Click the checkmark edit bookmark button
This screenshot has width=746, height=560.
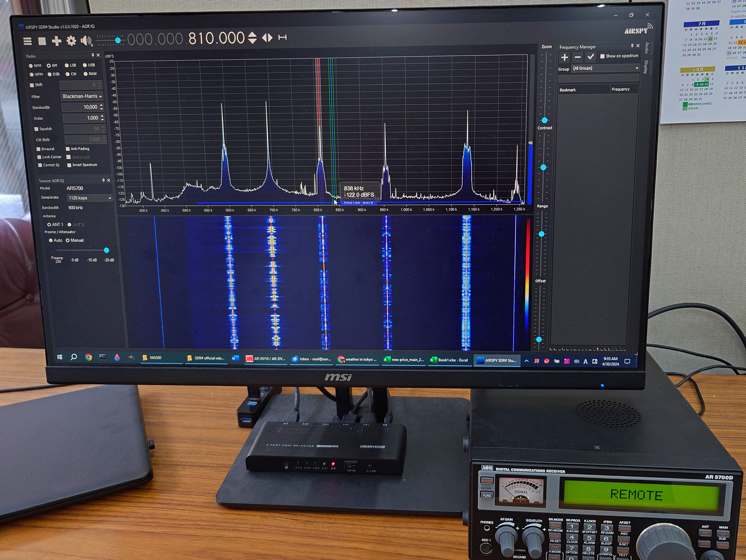coord(591,57)
